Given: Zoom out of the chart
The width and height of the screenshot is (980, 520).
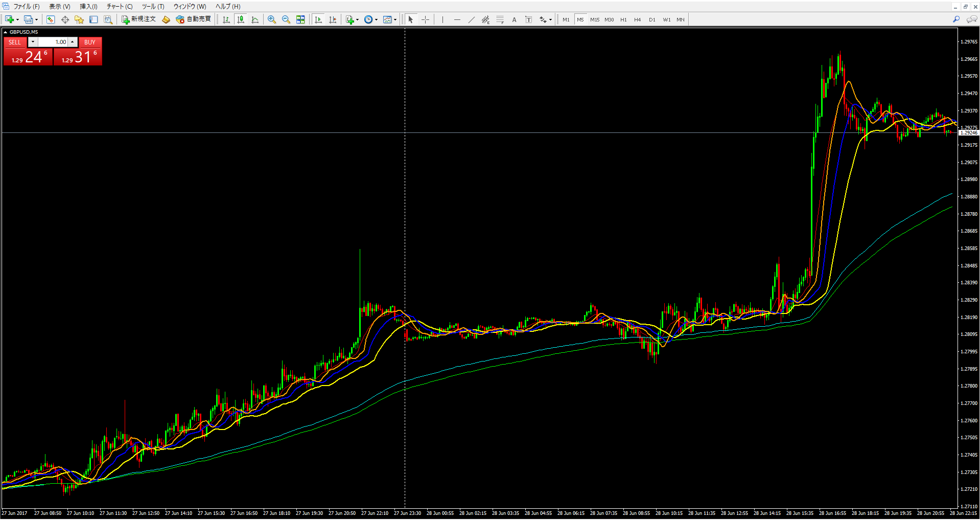Looking at the screenshot, I should pyautogui.click(x=286, y=19).
